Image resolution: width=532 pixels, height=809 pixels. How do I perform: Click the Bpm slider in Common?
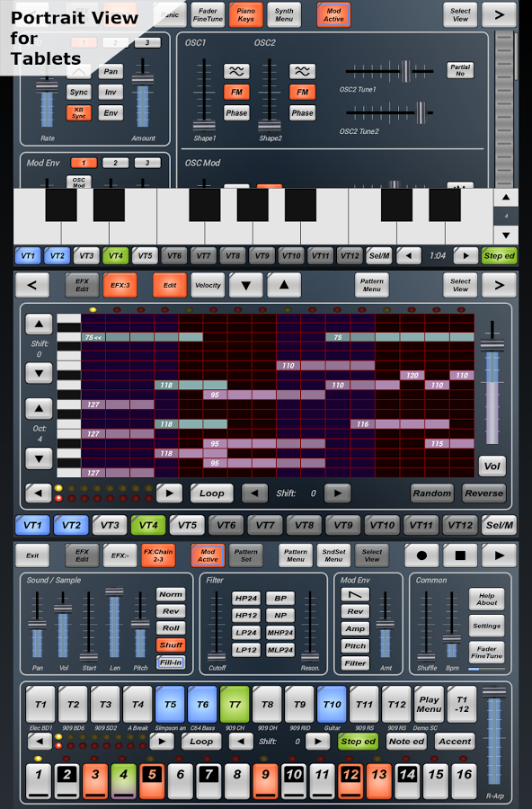point(451,627)
